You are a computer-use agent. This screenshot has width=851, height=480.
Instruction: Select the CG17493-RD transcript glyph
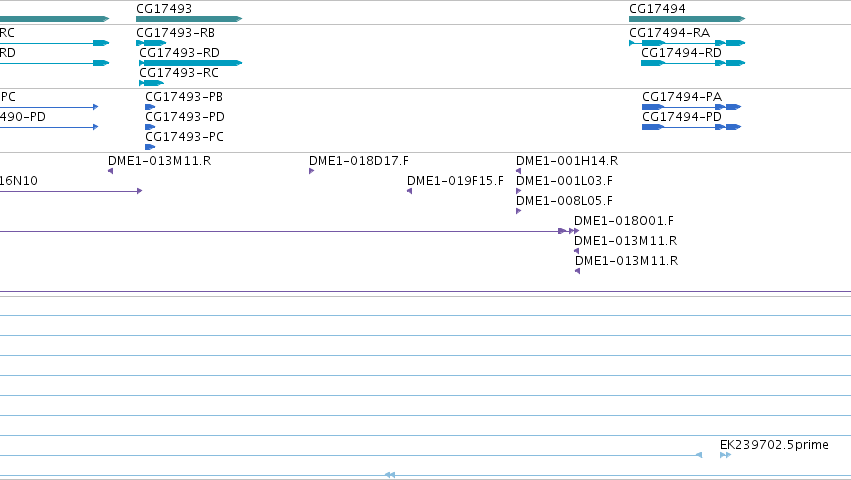click(190, 63)
